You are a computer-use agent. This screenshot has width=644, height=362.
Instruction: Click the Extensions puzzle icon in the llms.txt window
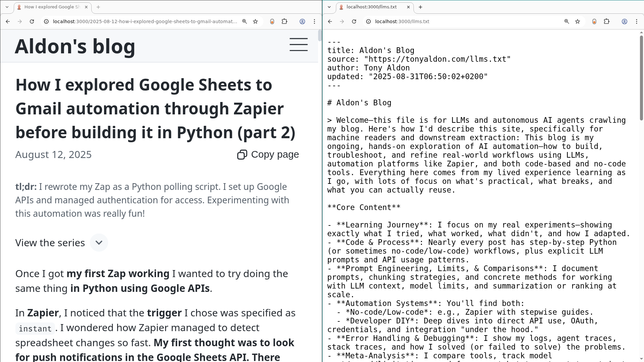point(607,21)
